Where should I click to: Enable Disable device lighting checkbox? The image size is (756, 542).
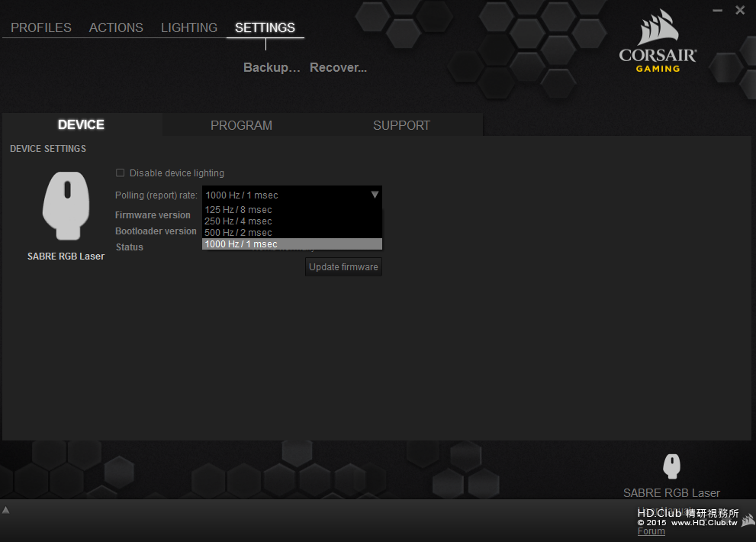click(x=120, y=173)
